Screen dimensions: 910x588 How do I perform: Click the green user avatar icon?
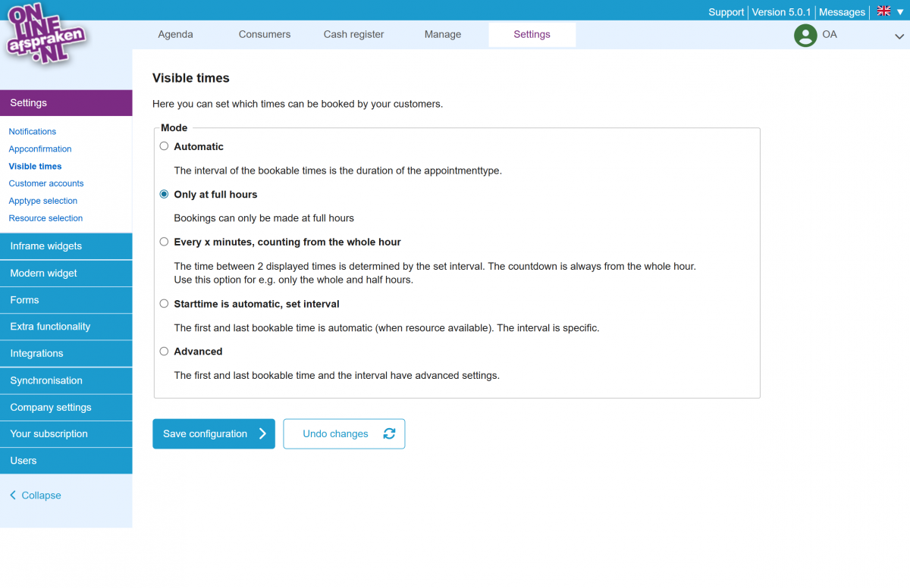click(805, 35)
